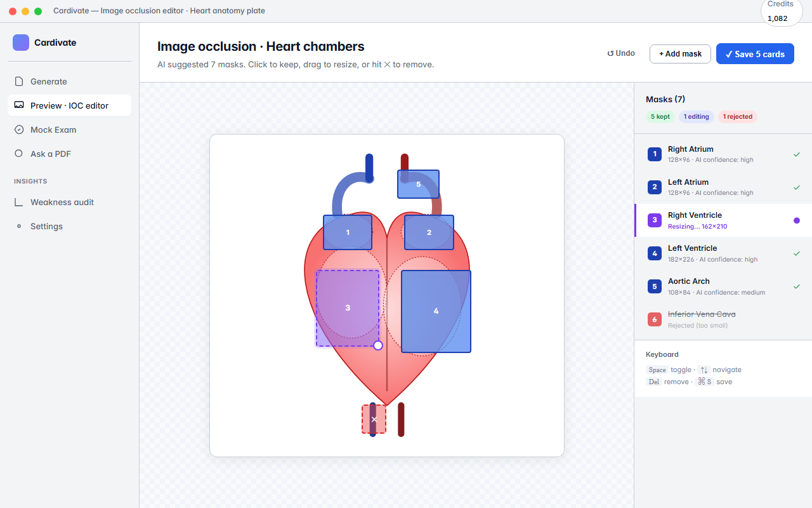Viewport: 812px width, 508px height.
Task: Click the number 5 badge for Aortic Arch
Action: [655, 286]
